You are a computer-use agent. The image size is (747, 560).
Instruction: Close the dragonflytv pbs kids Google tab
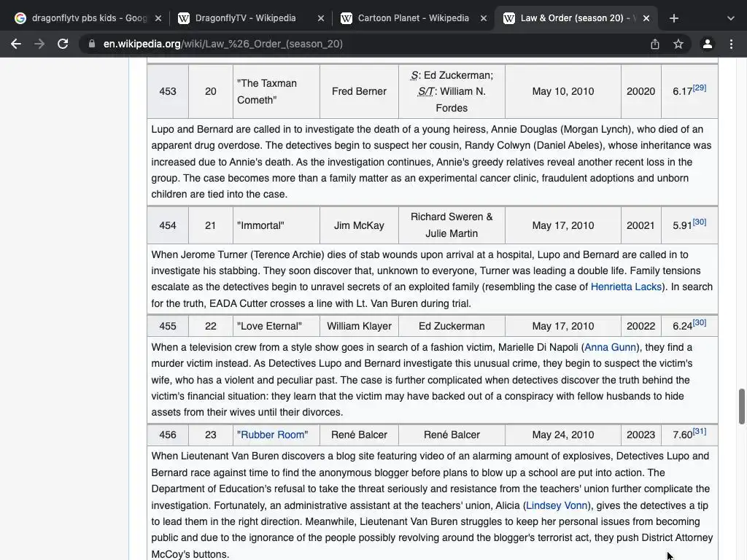coord(158,18)
